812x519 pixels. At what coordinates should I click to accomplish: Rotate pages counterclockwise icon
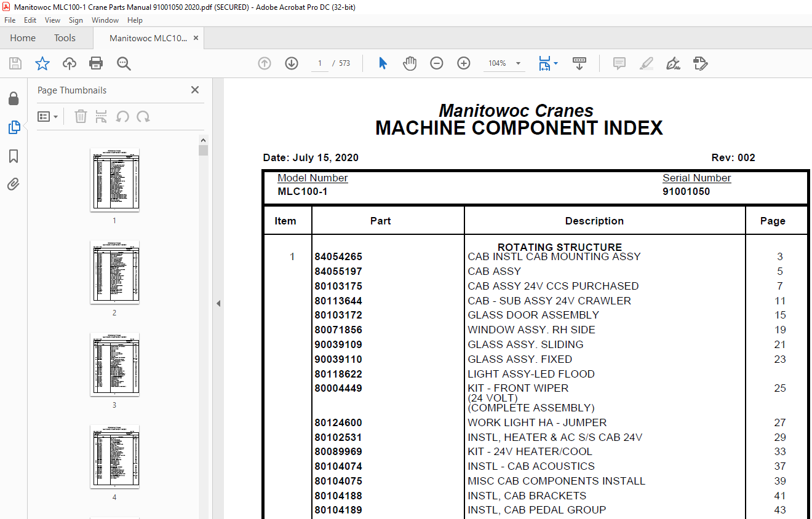pyautogui.click(x=122, y=116)
